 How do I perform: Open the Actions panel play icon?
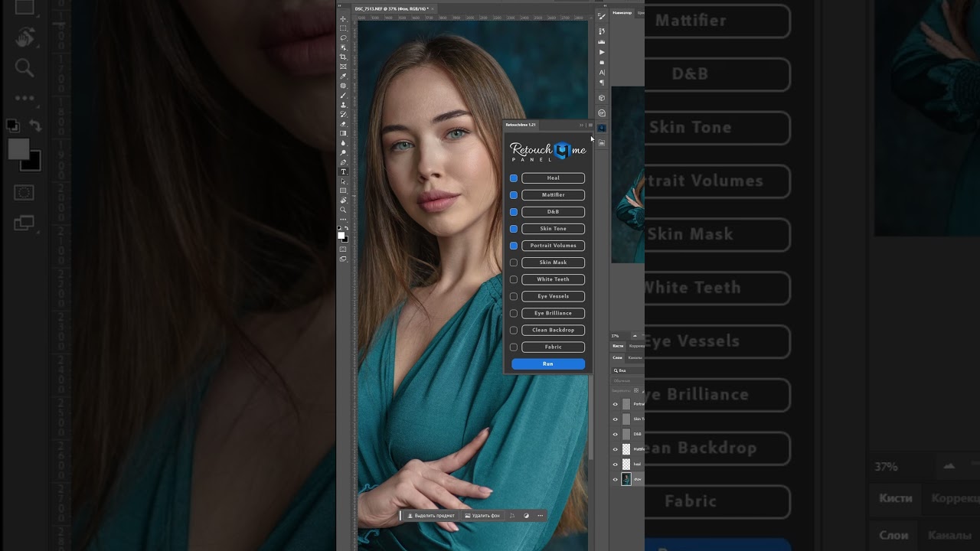pyautogui.click(x=602, y=52)
